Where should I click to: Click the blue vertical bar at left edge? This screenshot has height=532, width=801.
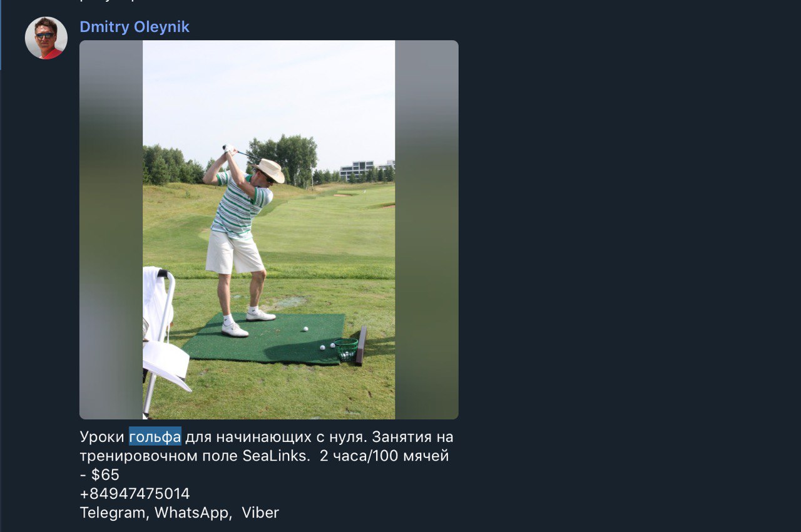point(1,34)
